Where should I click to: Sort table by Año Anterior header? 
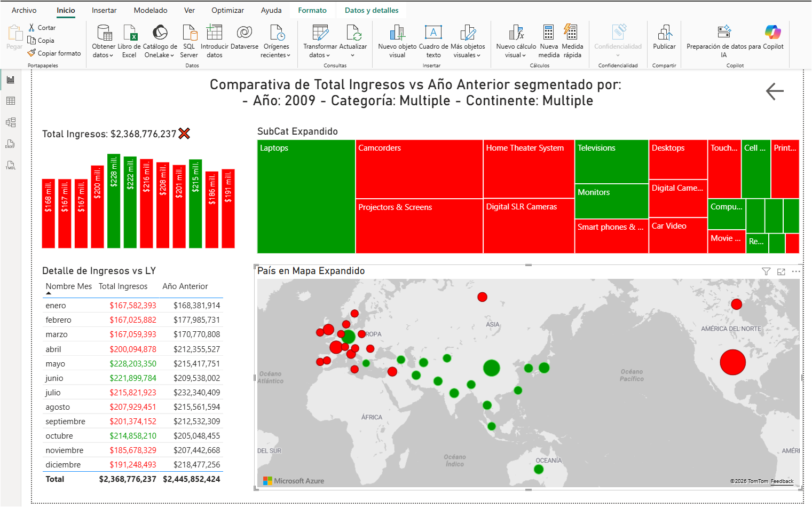185,286
